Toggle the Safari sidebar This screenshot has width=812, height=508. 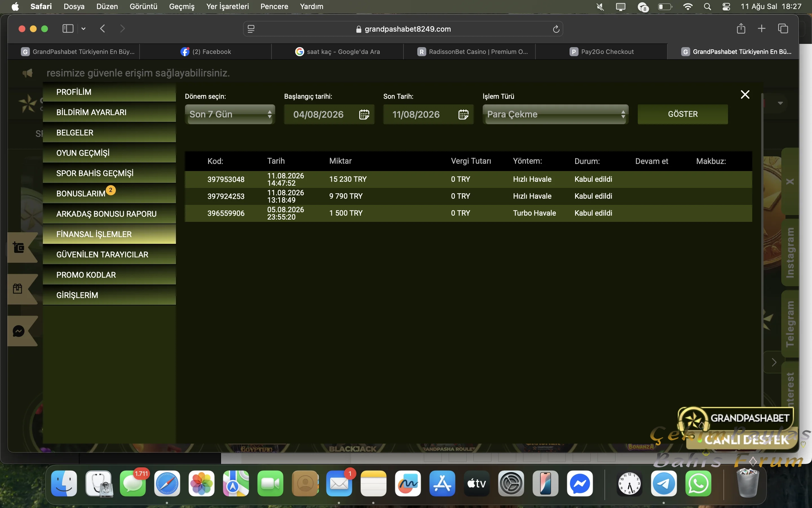coord(68,29)
